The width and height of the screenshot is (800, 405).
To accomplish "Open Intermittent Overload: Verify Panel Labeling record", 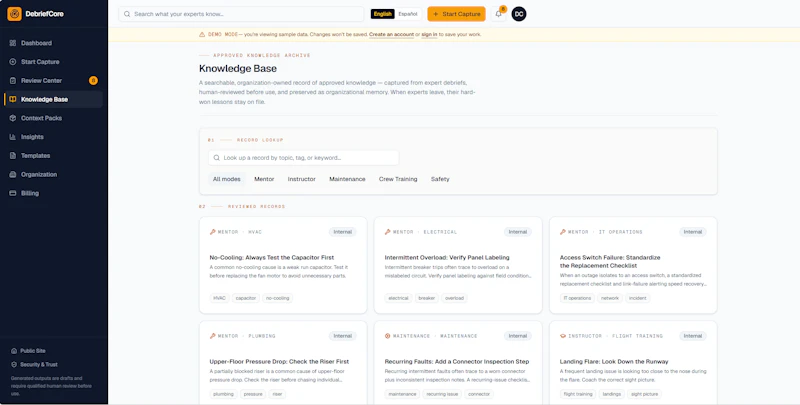I will click(447, 258).
